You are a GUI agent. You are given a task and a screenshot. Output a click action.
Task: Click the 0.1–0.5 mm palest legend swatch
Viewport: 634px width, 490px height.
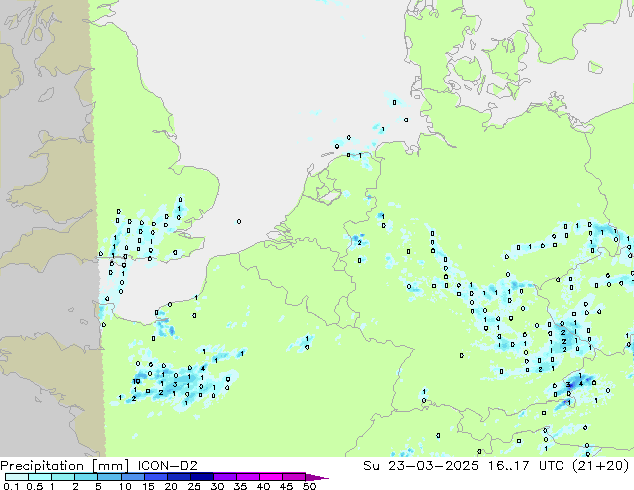tap(17, 477)
